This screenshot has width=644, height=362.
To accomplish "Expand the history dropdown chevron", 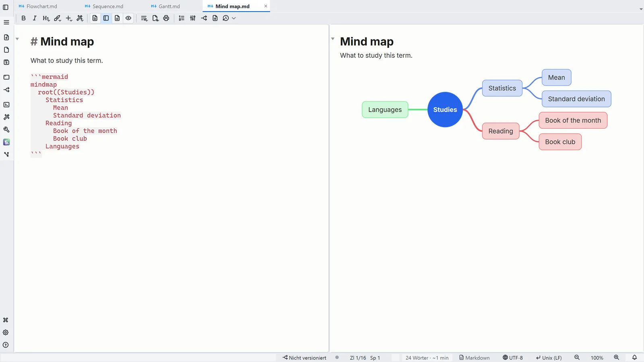I will (x=234, y=18).
